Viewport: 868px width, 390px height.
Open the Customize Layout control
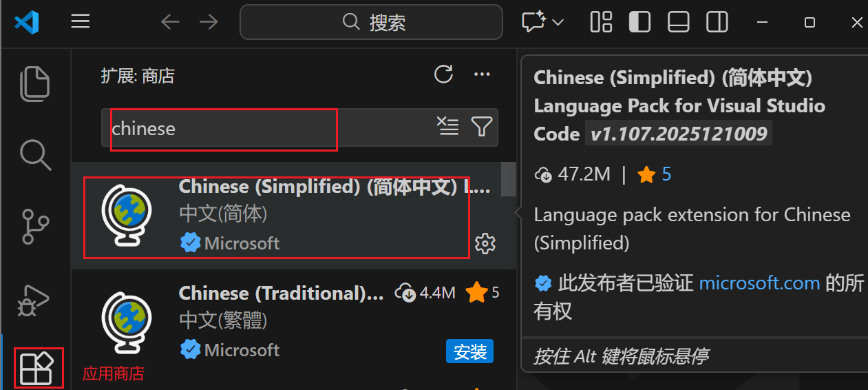coord(602,22)
